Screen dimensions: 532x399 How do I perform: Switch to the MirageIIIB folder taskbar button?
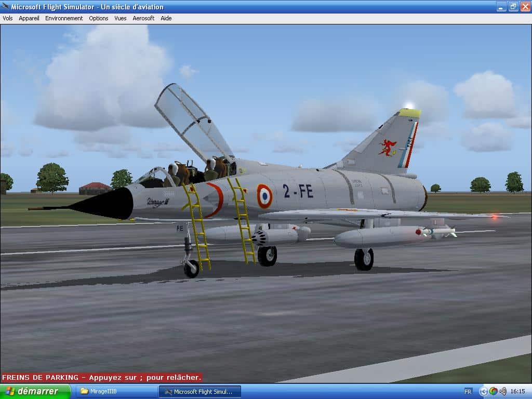(x=116, y=391)
